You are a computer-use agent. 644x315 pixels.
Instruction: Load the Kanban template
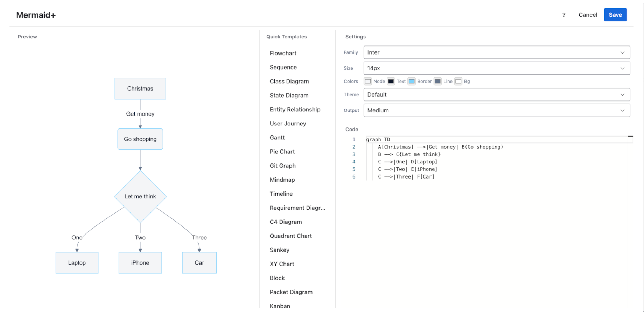(x=280, y=306)
